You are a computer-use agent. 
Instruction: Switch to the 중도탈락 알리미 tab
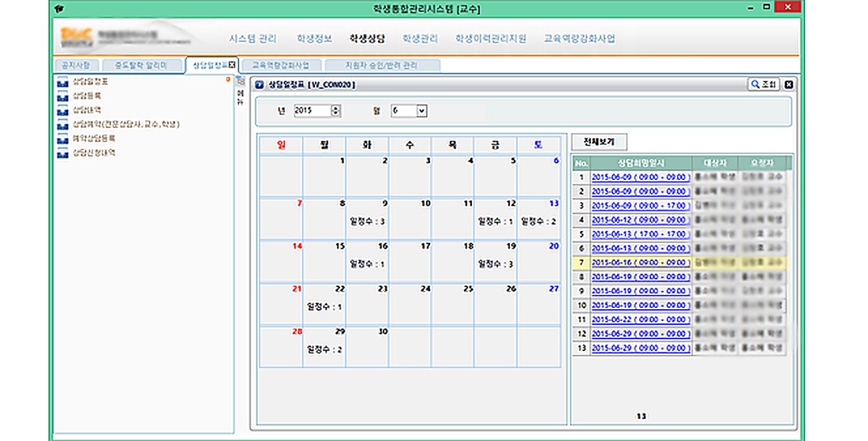(x=141, y=65)
